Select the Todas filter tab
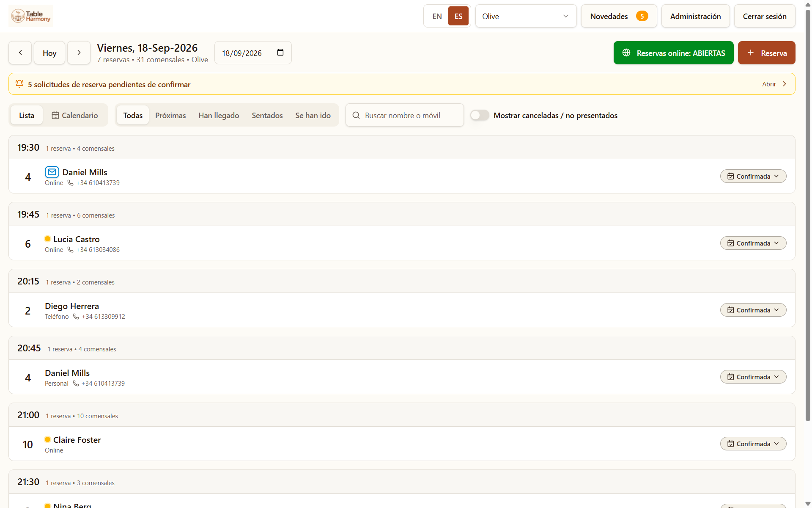The width and height of the screenshot is (812, 508). (x=133, y=115)
